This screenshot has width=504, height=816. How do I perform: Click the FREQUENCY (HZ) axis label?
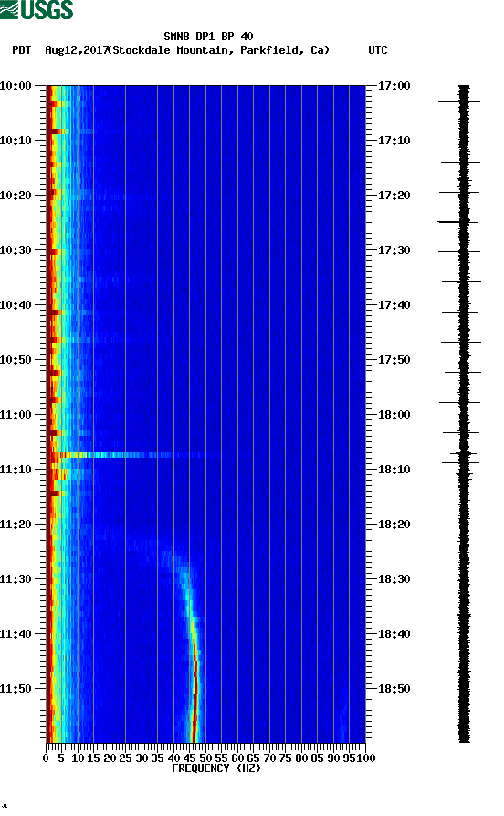click(215, 768)
